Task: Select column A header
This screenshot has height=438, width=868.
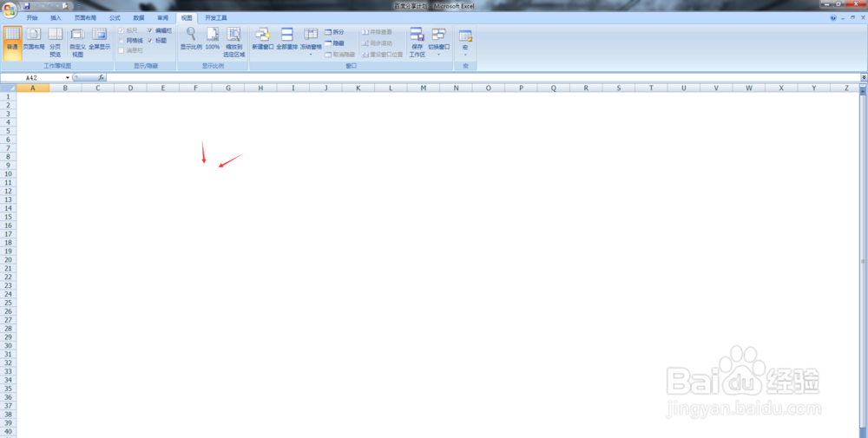Action: [x=33, y=88]
